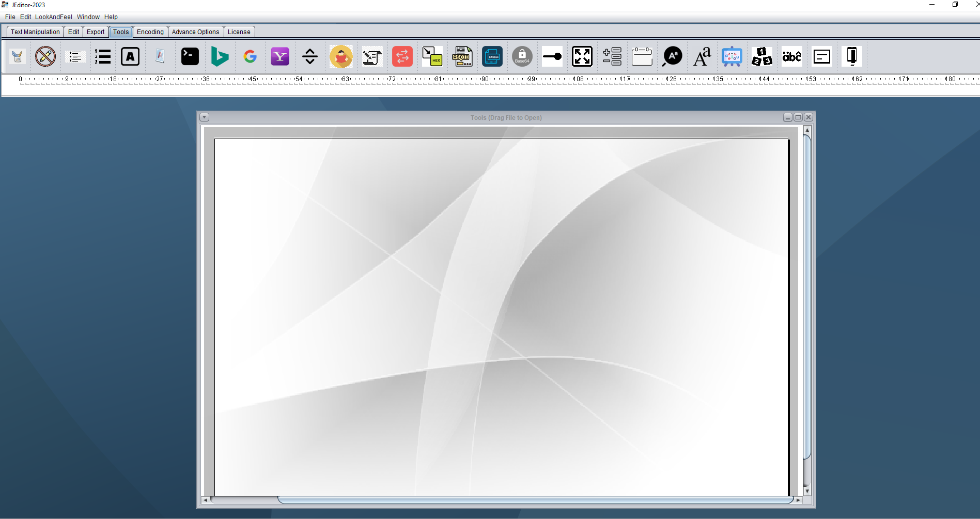Click the fullscreen expand arrows icon
980x519 pixels.
(582, 56)
